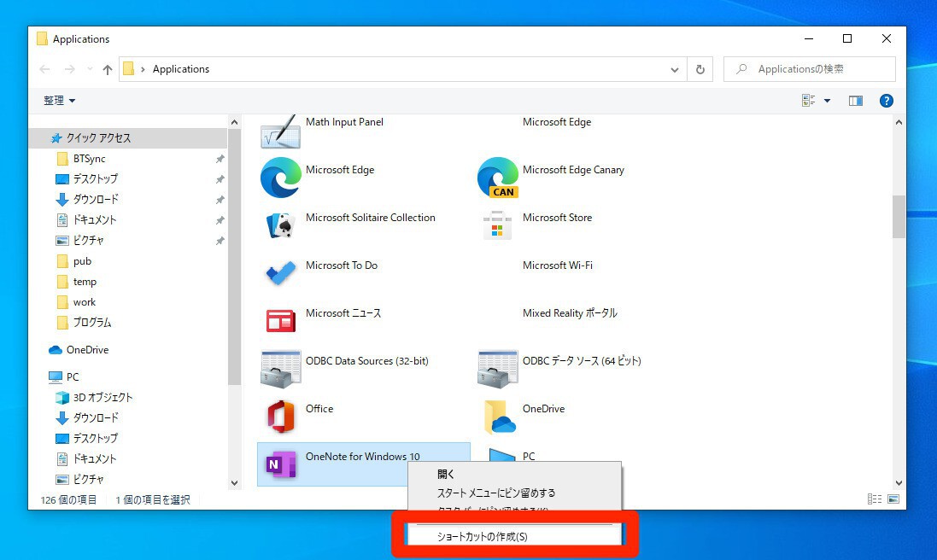The image size is (937, 560).
Task: Select the Microsoft Store icon
Action: tap(497, 225)
